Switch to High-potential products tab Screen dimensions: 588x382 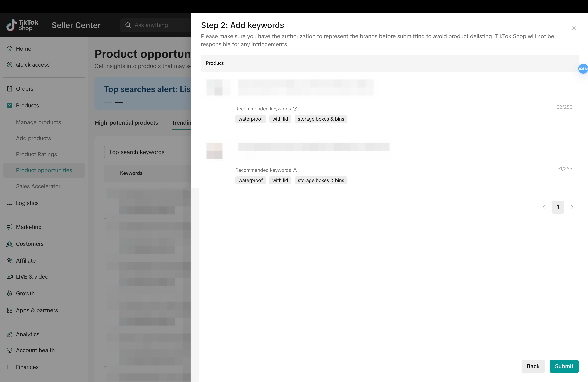pos(126,123)
